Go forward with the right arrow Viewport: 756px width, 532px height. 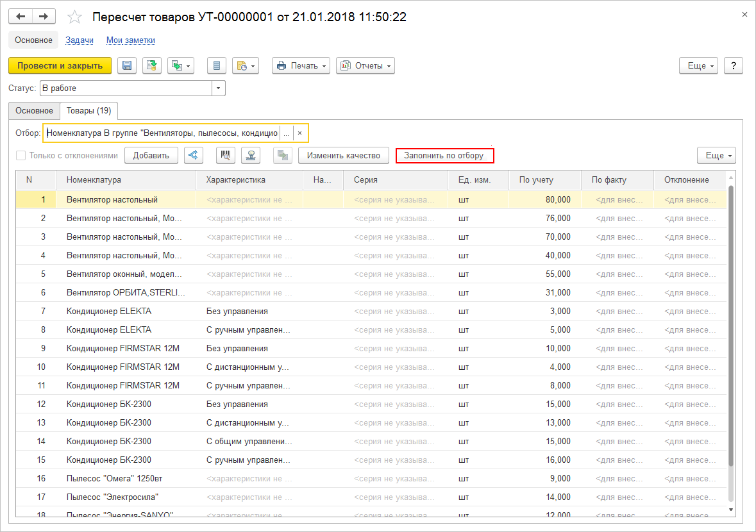pyautogui.click(x=44, y=17)
